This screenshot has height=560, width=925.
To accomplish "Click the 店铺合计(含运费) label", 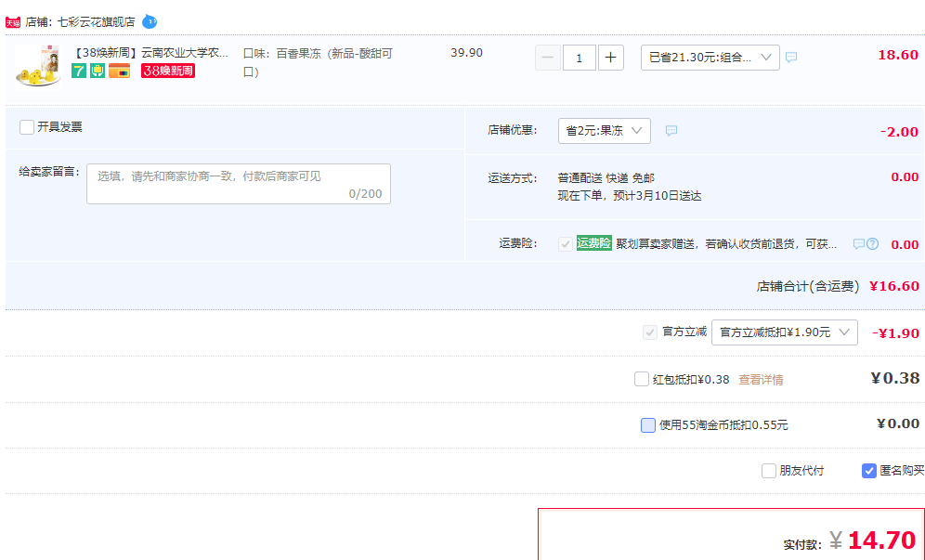I will 808,287.
